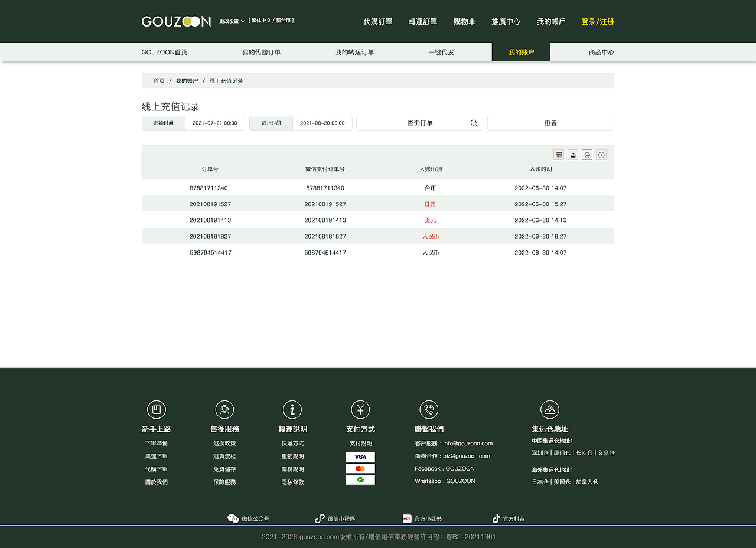Click the 新手上路 book icon
The image size is (756, 548).
157,409
